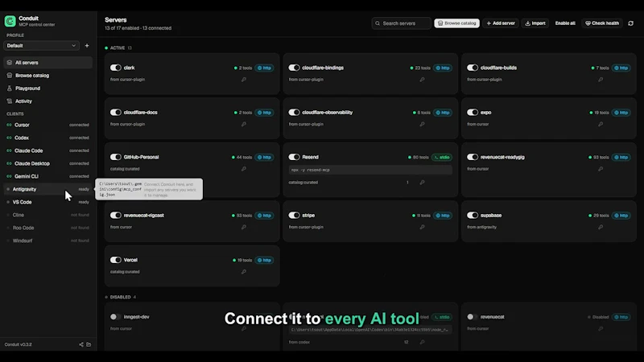
Task: Click the key icon on supabase card
Action: point(601,228)
